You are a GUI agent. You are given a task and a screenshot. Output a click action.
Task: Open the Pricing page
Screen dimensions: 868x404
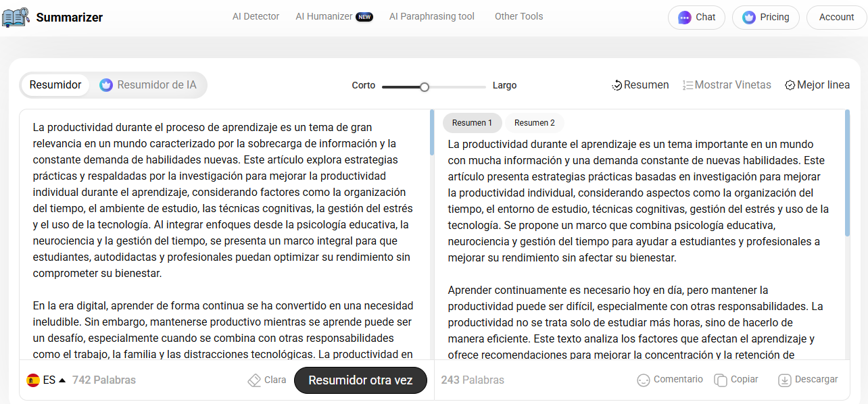point(765,18)
